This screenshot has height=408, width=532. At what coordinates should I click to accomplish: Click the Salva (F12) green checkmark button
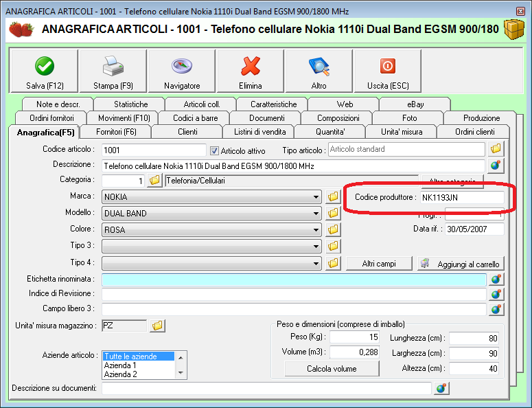45,71
